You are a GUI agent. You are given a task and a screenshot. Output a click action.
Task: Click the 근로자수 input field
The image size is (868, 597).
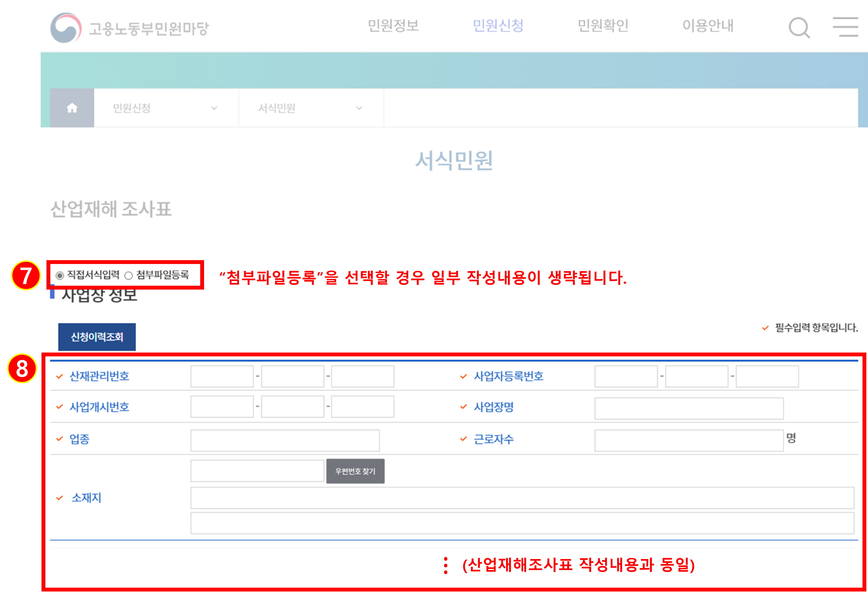click(x=689, y=440)
